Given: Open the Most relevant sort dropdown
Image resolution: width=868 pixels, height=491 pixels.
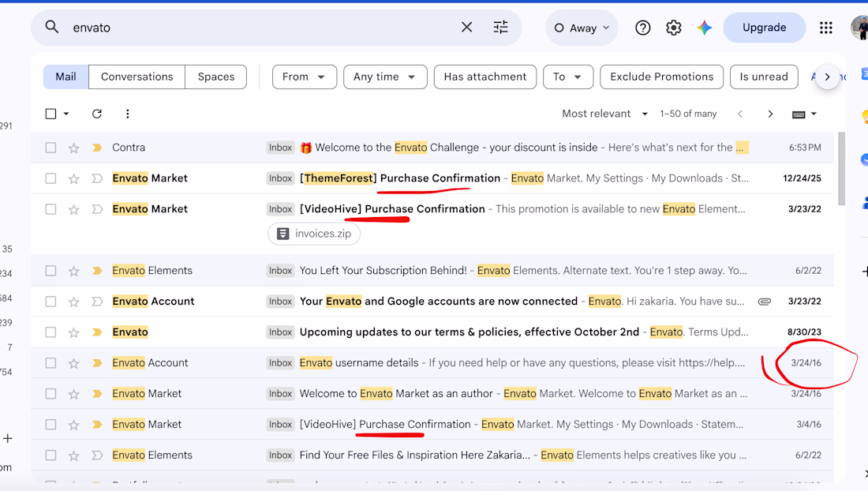Looking at the screenshot, I should (604, 114).
